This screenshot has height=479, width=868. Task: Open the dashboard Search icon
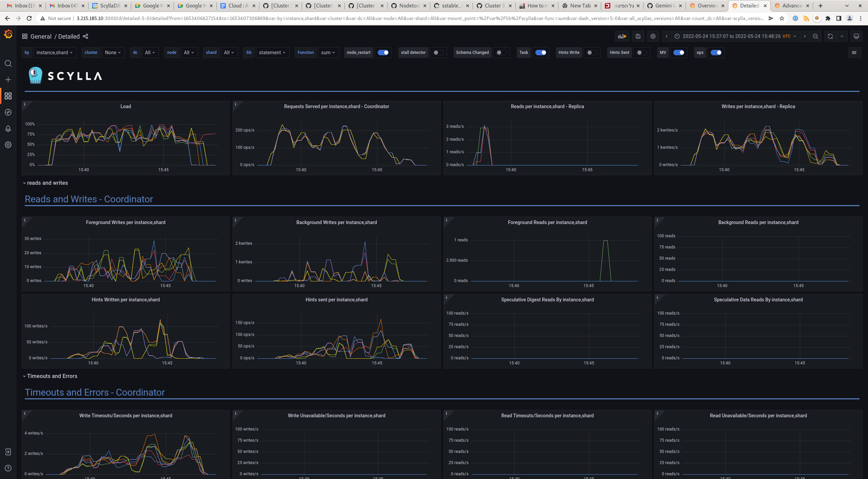tap(8, 63)
